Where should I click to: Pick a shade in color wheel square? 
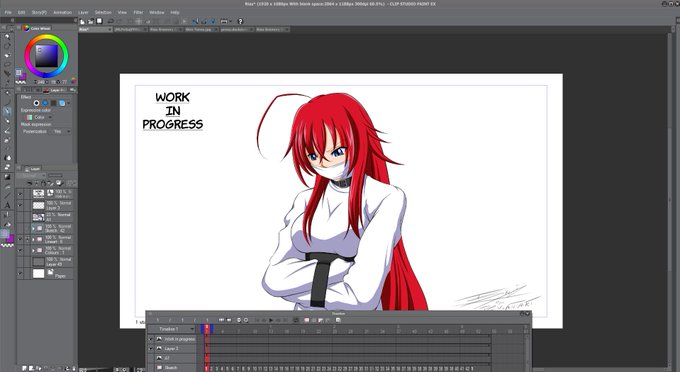[46, 56]
